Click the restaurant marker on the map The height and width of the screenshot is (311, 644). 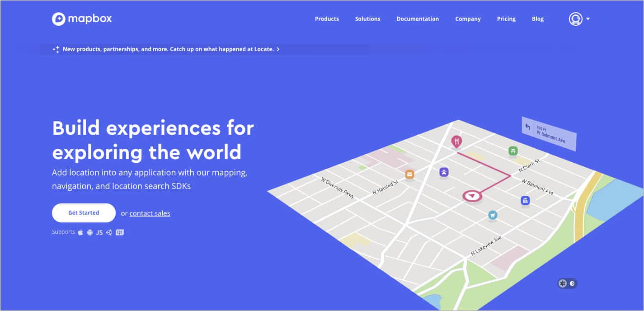coord(456,141)
